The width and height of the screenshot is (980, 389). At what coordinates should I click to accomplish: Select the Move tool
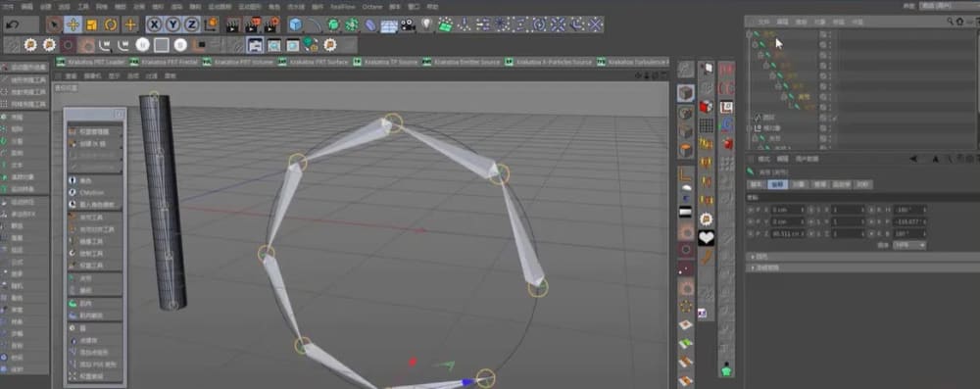pyautogui.click(x=73, y=25)
